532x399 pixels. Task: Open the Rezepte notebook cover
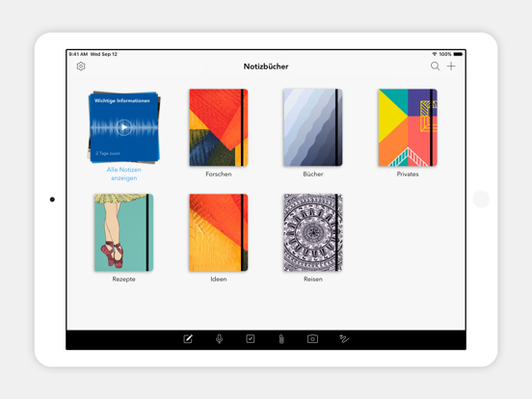tap(123, 232)
